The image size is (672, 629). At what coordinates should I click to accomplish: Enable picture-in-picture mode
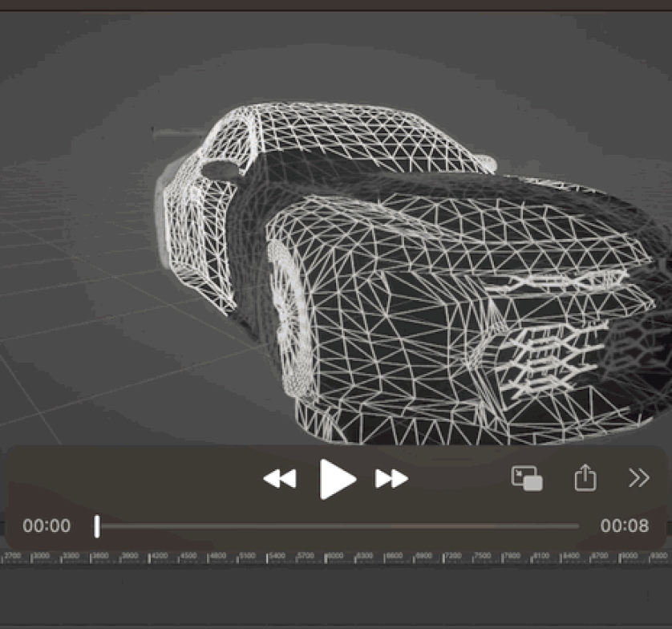tap(527, 478)
